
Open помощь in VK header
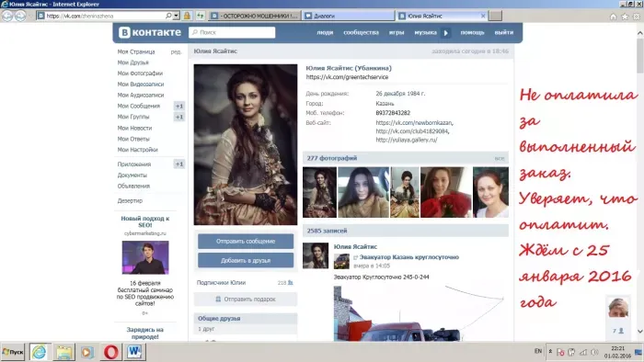pos(472,32)
